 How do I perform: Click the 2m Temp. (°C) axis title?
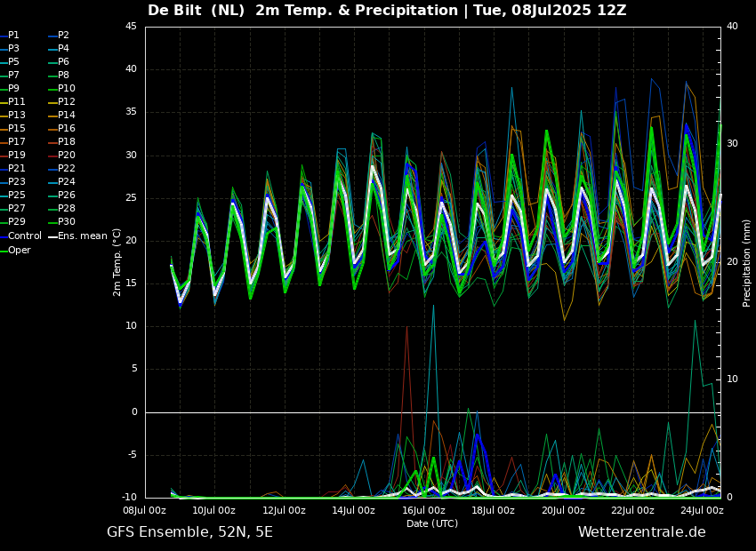(x=117, y=262)
